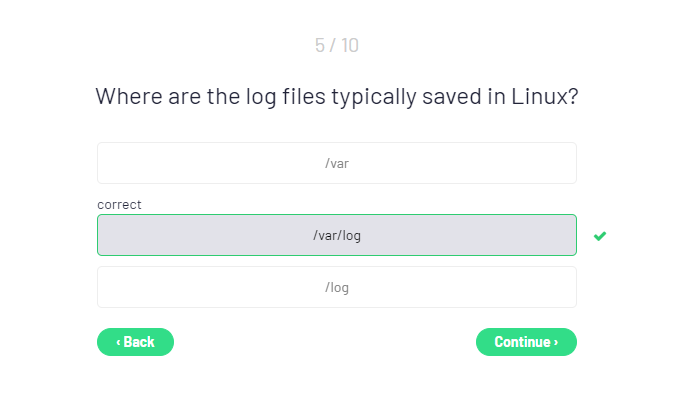677x405 pixels.
Task: Click the tick mark beside /var/log
Action: coord(600,236)
